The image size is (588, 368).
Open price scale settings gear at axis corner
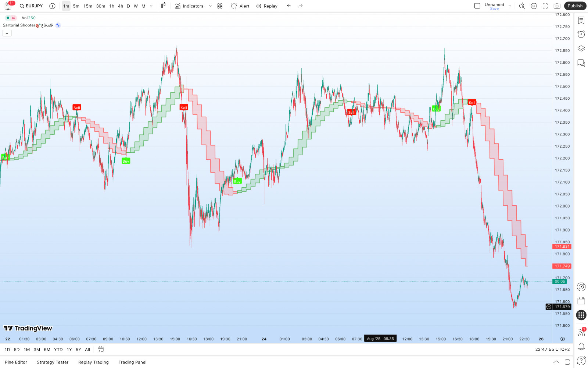click(562, 339)
